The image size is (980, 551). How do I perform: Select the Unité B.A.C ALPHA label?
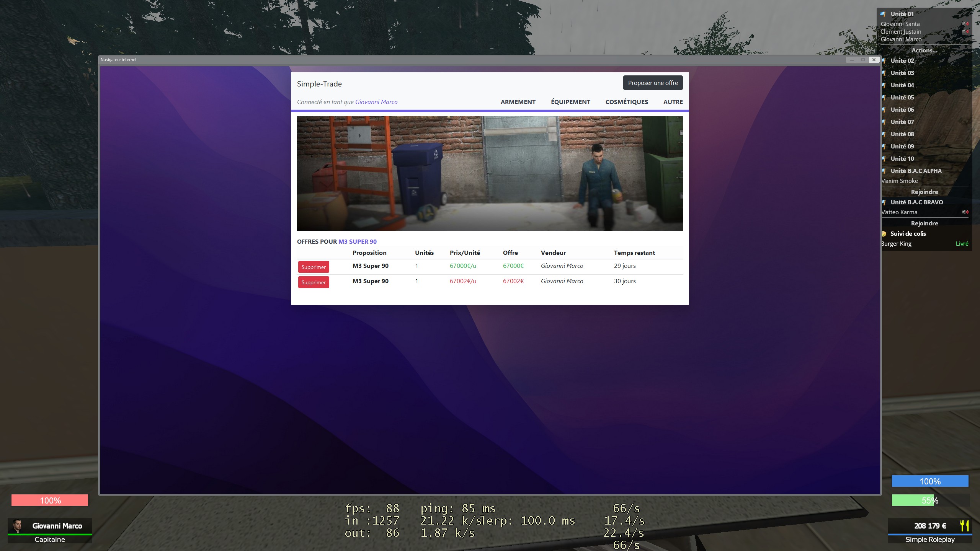click(x=916, y=171)
